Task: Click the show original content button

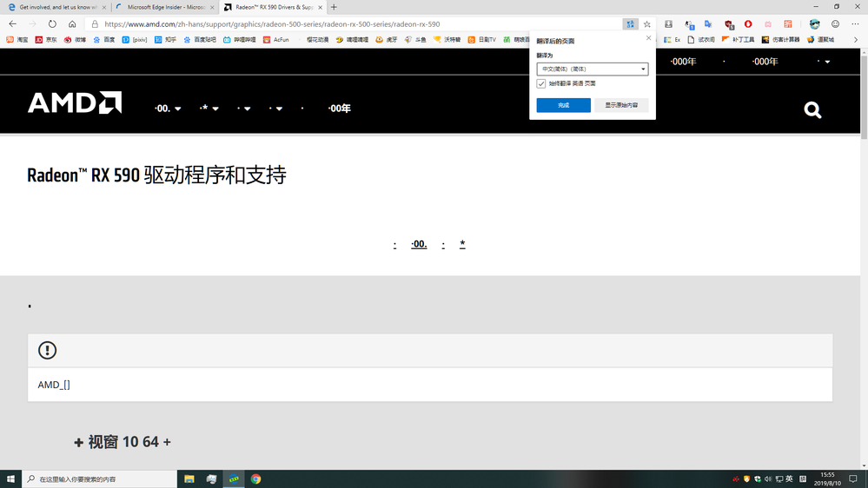Action: pos(621,105)
